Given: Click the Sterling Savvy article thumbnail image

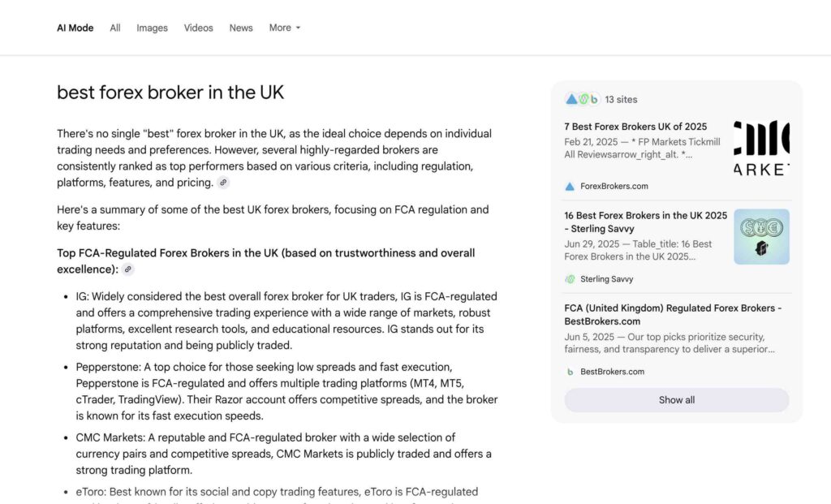Looking at the screenshot, I should tap(761, 236).
